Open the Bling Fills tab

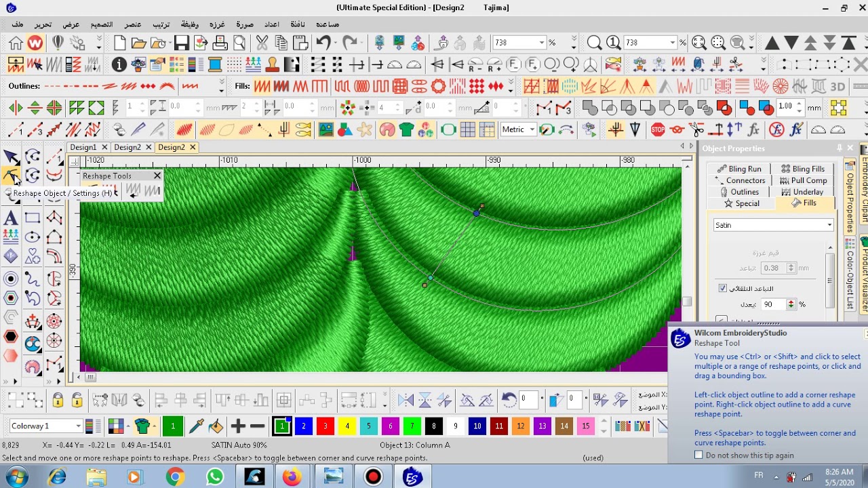click(x=802, y=169)
